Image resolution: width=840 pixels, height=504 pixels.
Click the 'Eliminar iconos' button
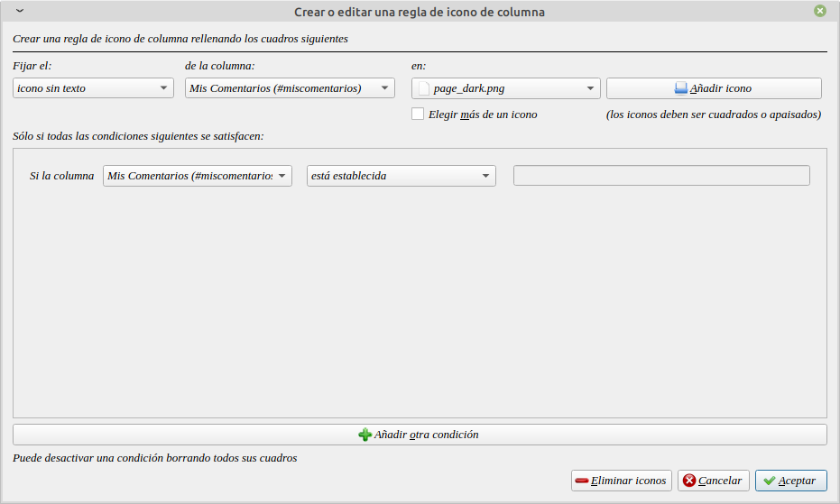point(622,481)
